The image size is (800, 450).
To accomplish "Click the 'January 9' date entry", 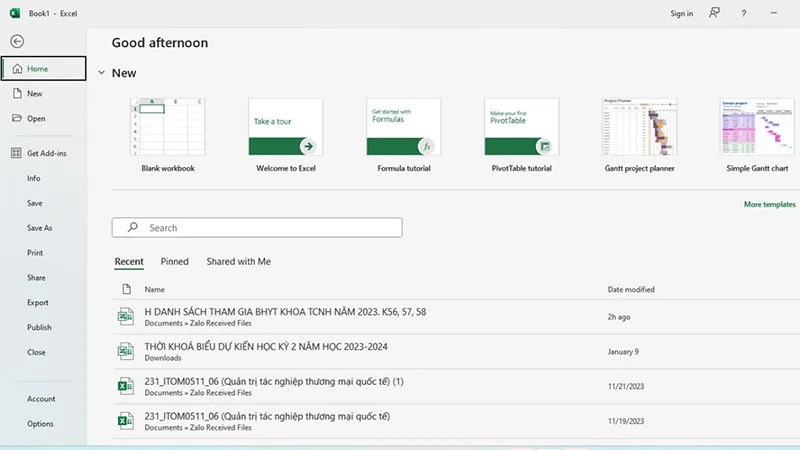I will (623, 352).
